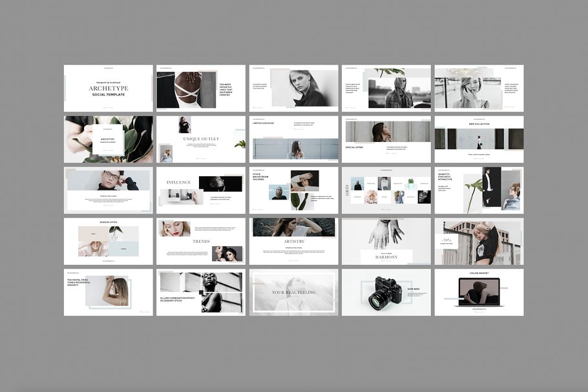Image resolution: width=588 pixels, height=392 pixels.
Task: Select the slide with man wearing glasses
Action: tap(108, 190)
